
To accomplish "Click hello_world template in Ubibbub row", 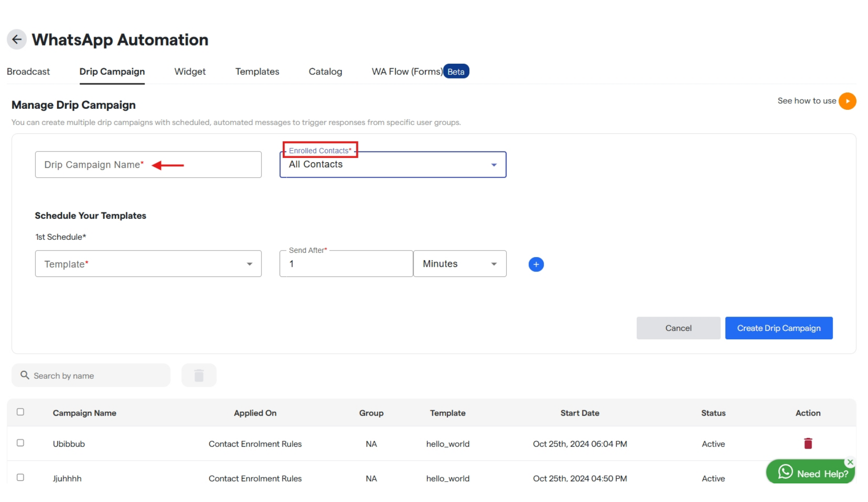I will [448, 444].
